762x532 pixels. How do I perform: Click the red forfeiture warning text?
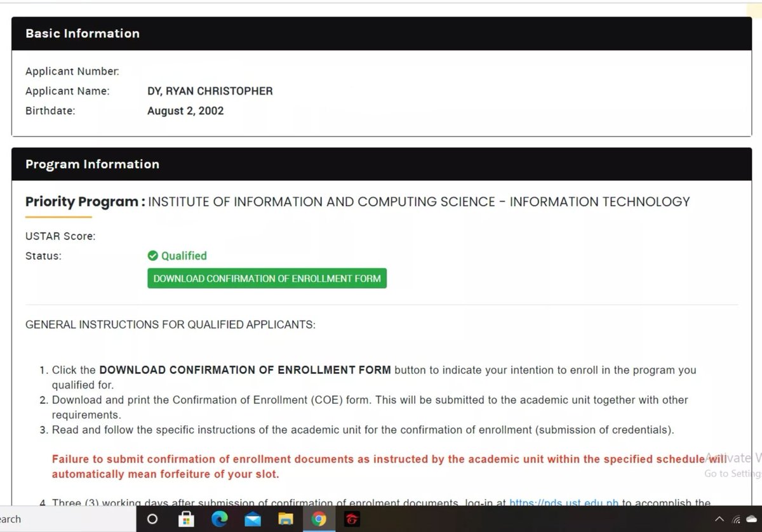click(389, 467)
